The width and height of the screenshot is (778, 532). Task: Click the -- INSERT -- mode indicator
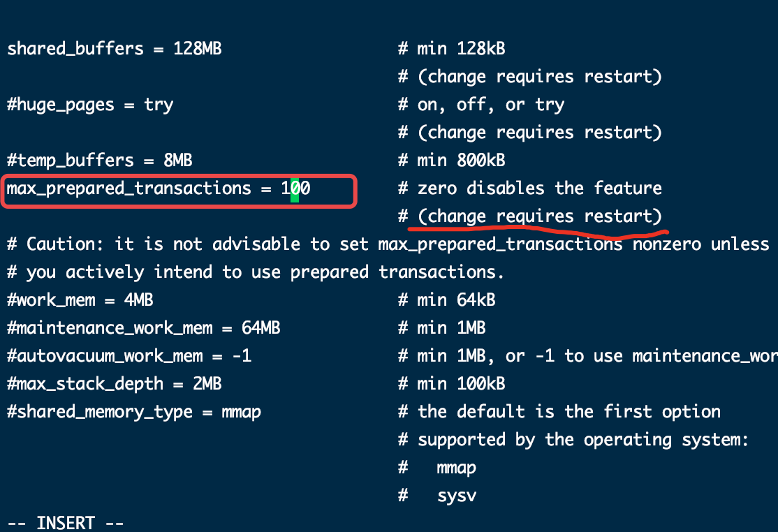point(66,523)
